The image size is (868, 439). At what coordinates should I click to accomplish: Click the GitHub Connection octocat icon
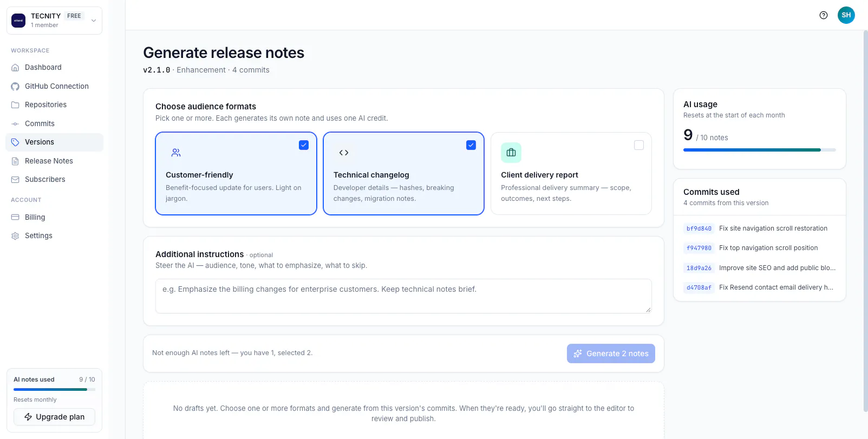click(15, 86)
